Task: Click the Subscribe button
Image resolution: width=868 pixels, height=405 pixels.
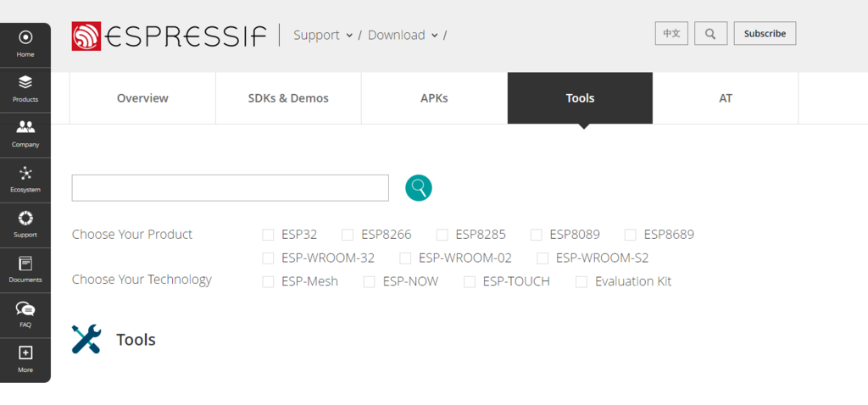Action: [765, 33]
